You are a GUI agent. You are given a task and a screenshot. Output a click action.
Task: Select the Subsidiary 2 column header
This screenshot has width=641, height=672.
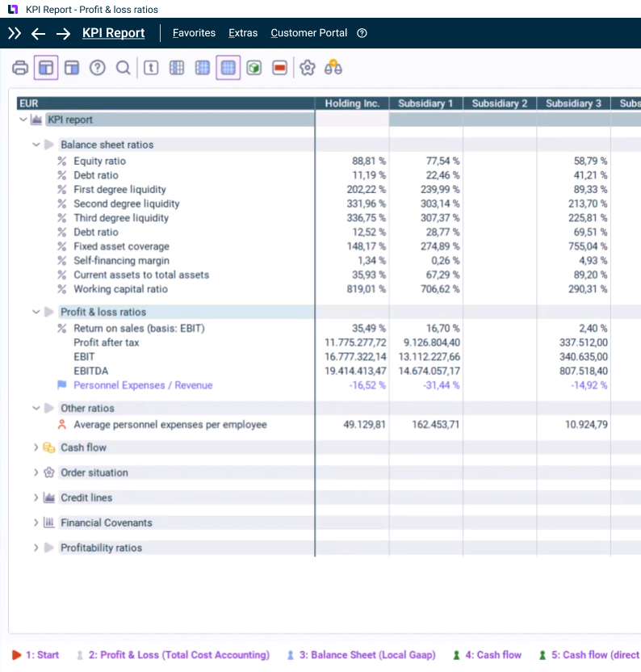500,103
